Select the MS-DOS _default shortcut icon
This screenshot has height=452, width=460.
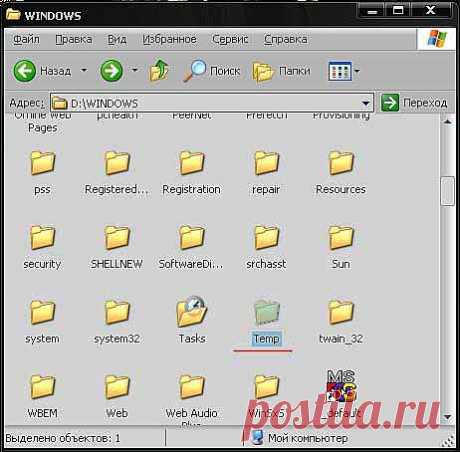coord(341,385)
